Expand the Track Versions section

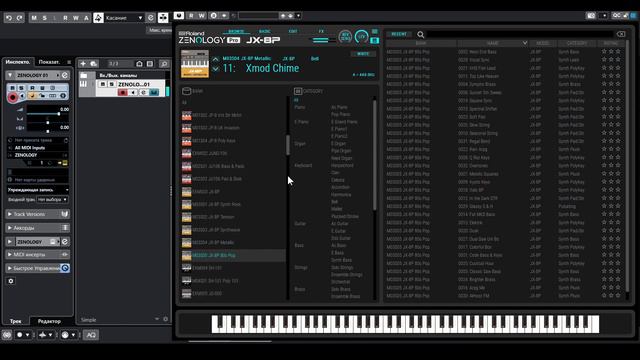click(x=38, y=214)
